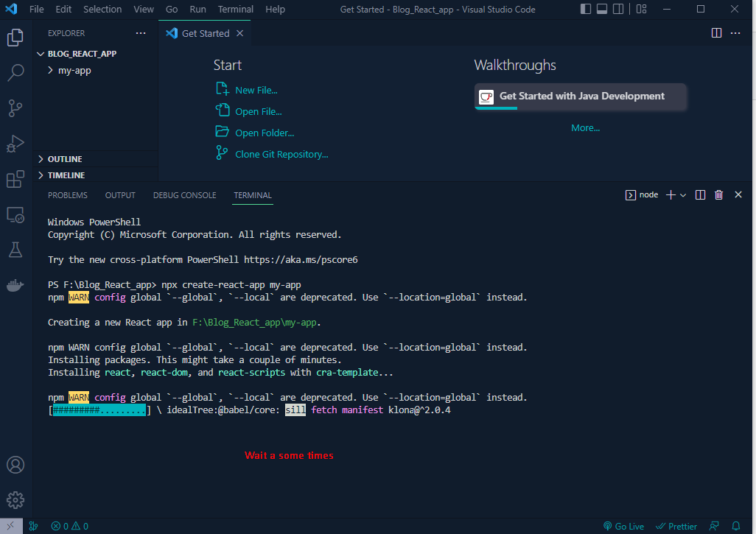Click the F:\Blog_React_app\my-app path in terminal

point(254,323)
